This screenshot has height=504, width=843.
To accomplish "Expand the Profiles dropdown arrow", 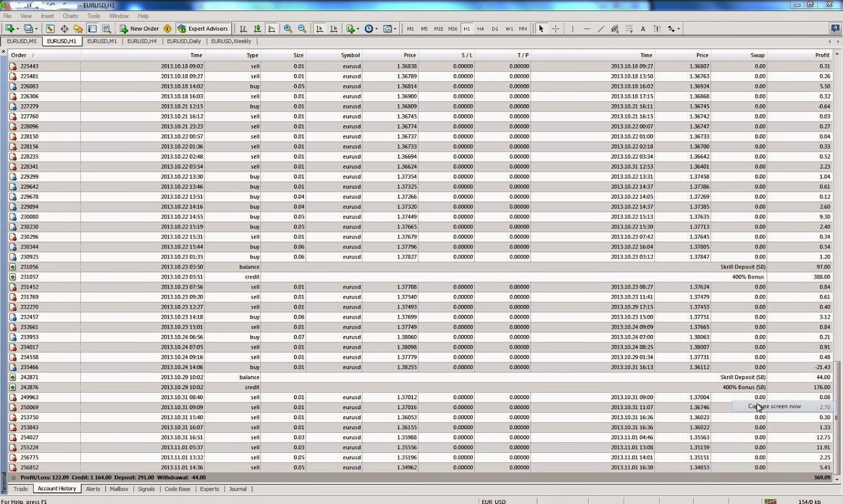I will click(36, 29).
